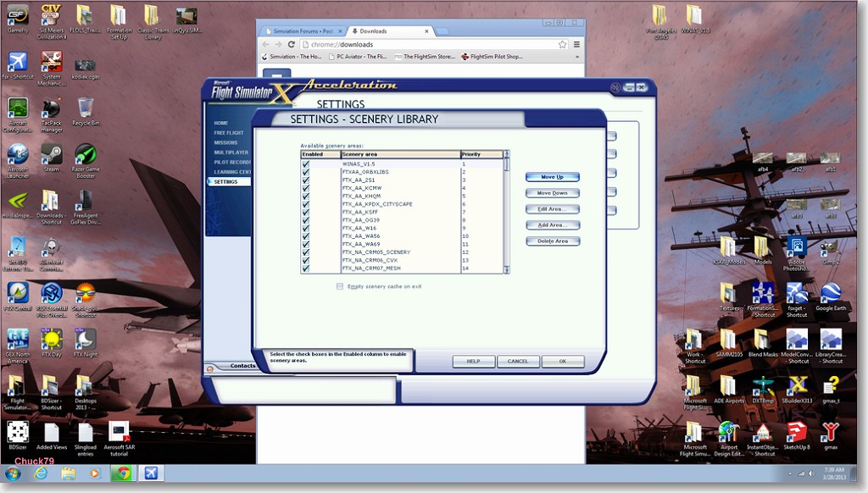Disable the WINAS_V1.5 scenery area checkbox

(x=306, y=164)
